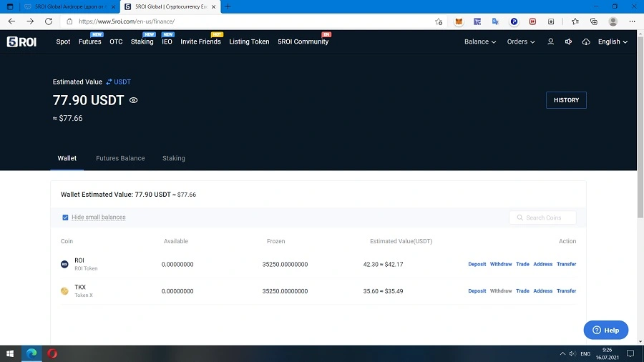Screen dimensions: 644x362
Task: View TKX Address link
Action: 542,291
